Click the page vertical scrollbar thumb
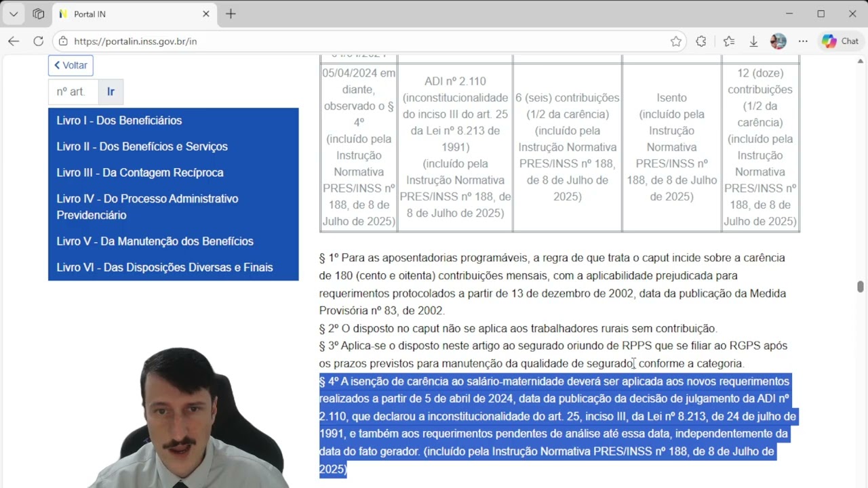 point(861,287)
